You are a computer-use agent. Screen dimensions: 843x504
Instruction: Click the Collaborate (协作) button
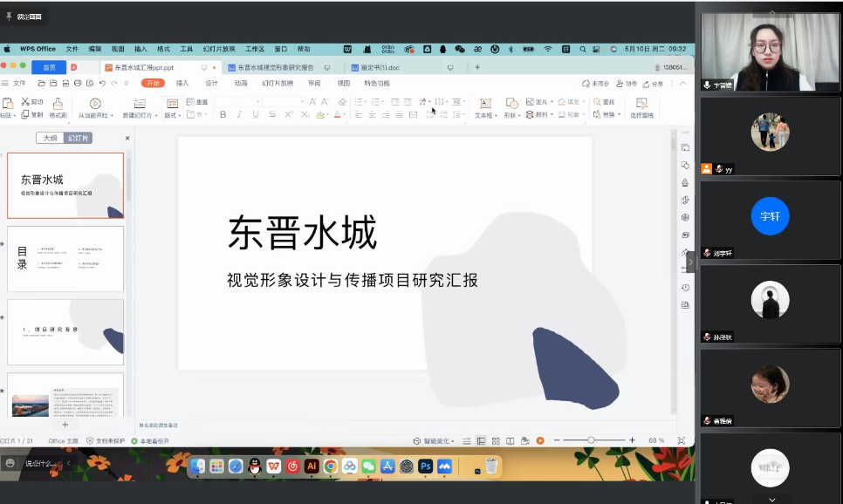(x=627, y=84)
